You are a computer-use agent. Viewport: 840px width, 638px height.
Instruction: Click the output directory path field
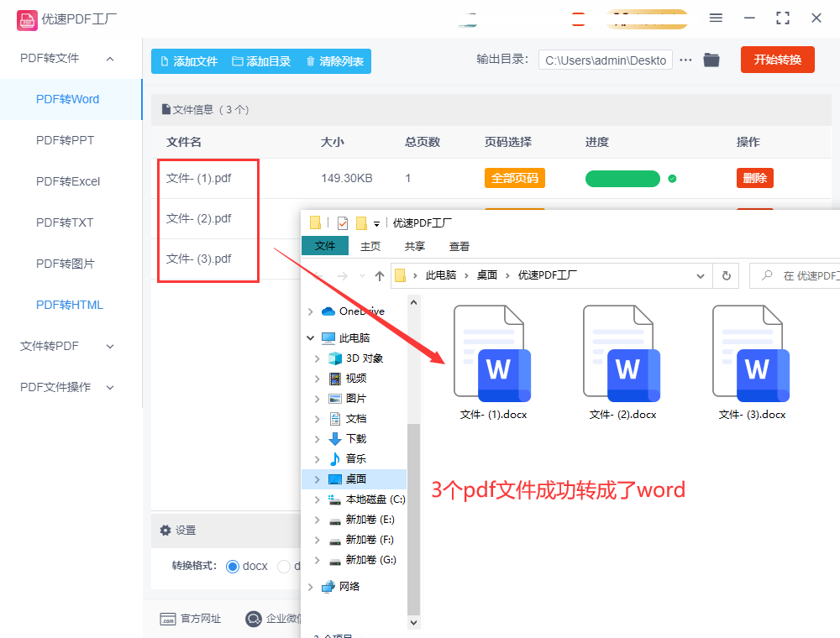[606, 60]
